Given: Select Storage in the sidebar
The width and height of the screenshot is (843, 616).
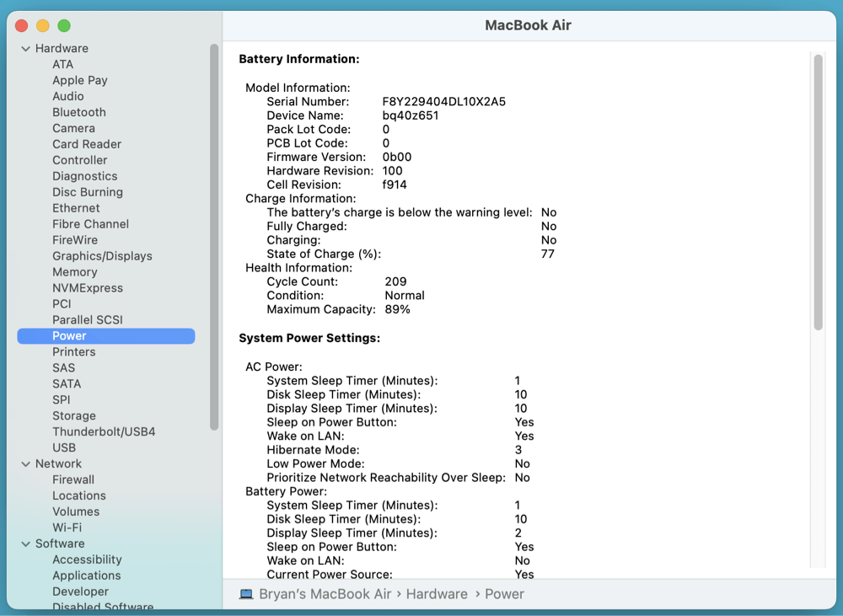Looking at the screenshot, I should pyautogui.click(x=74, y=415).
